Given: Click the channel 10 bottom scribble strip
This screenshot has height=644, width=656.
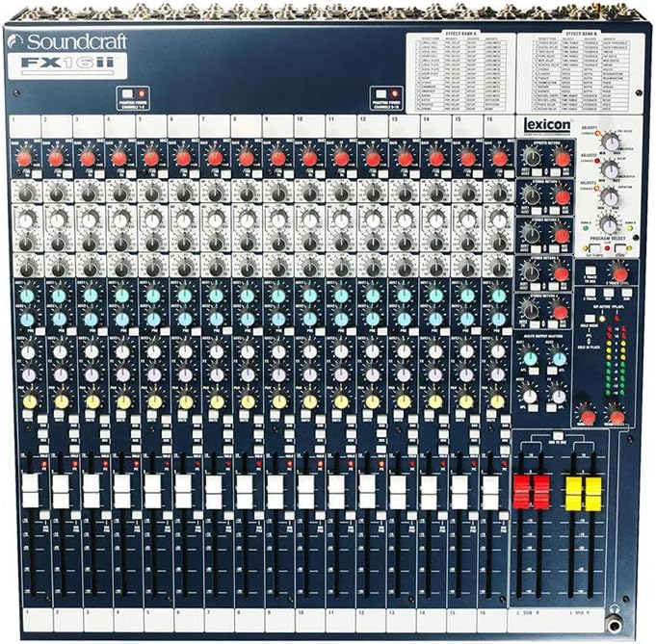Looking at the screenshot, I should pyautogui.click(x=310, y=621).
